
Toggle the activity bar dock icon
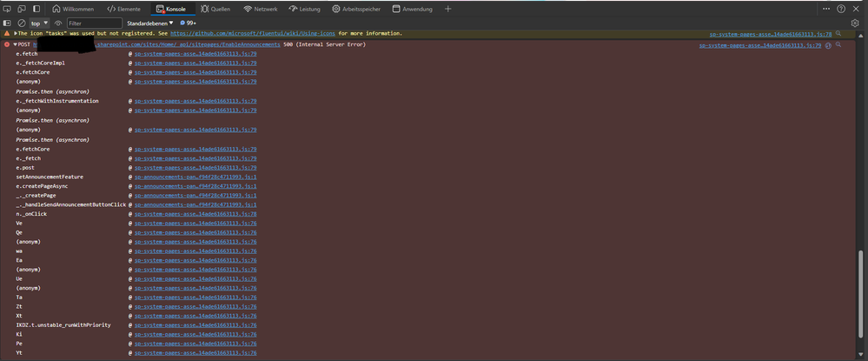36,9
